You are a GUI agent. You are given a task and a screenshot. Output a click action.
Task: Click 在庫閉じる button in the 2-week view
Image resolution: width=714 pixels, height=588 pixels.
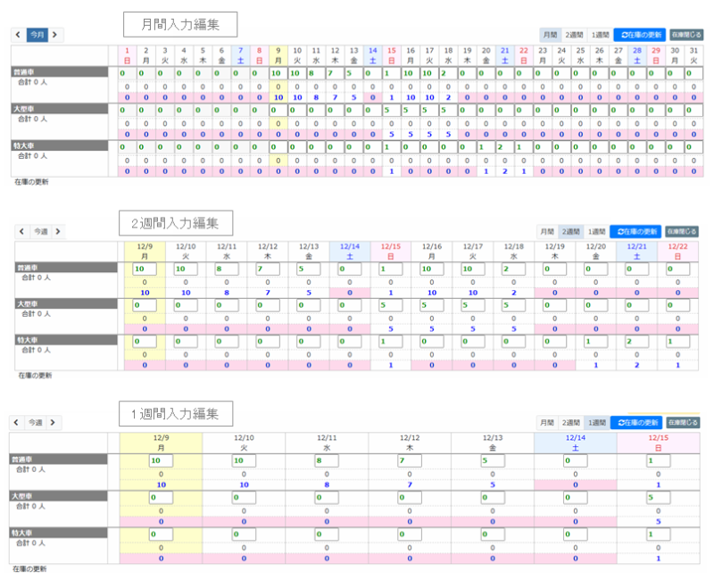(x=682, y=231)
